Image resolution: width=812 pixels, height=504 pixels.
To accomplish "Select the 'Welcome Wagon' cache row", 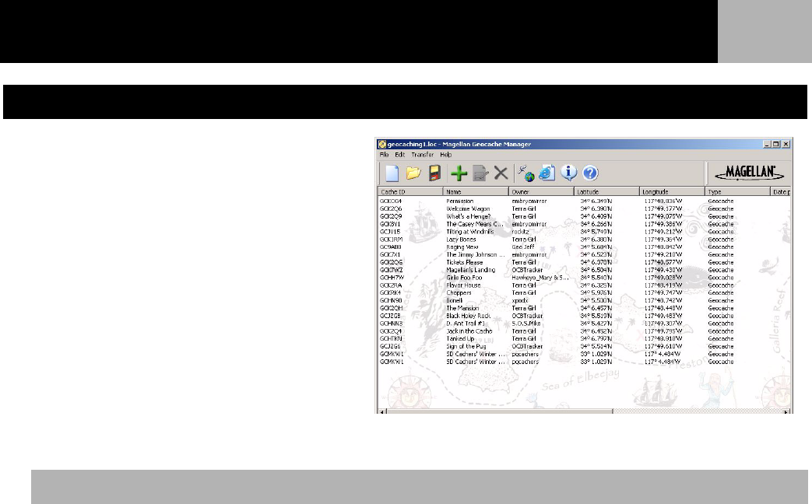I will point(584,209).
